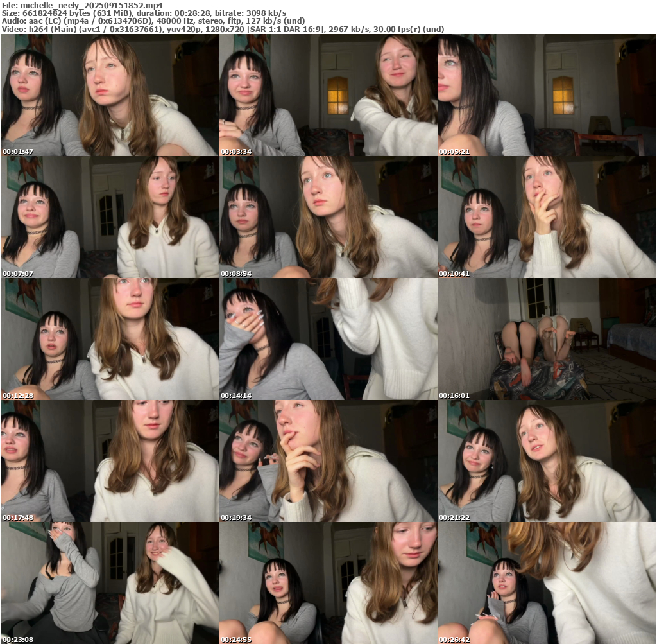Click the Size and duration info line
This screenshot has height=644, width=657.
point(144,13)
